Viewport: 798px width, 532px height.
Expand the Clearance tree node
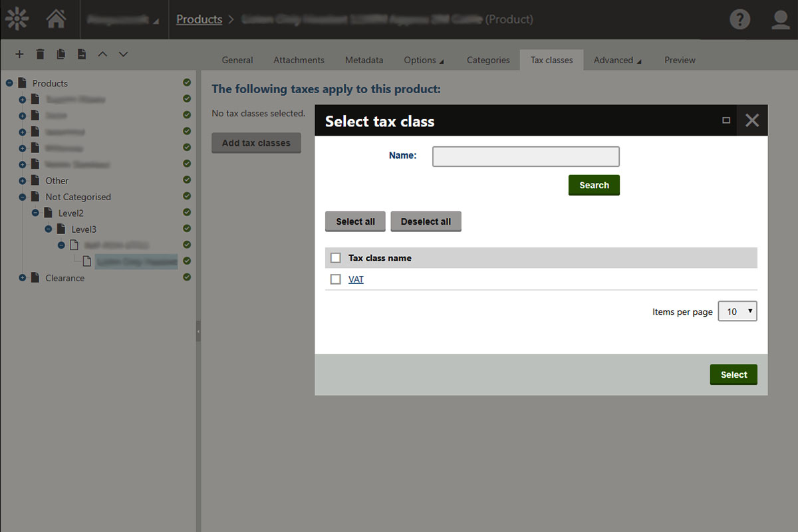coord(23,278)
